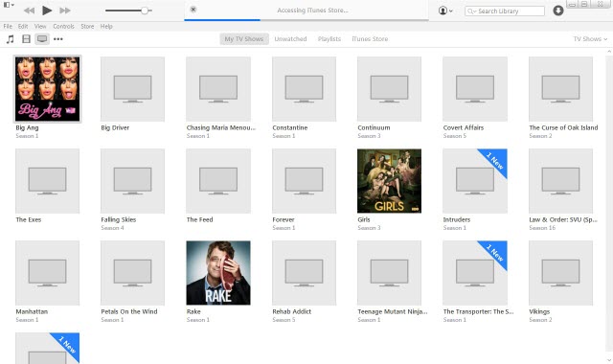The image size is (613, 364).
Task: Switch to the Playlists tab
Action: click(329, 38)
